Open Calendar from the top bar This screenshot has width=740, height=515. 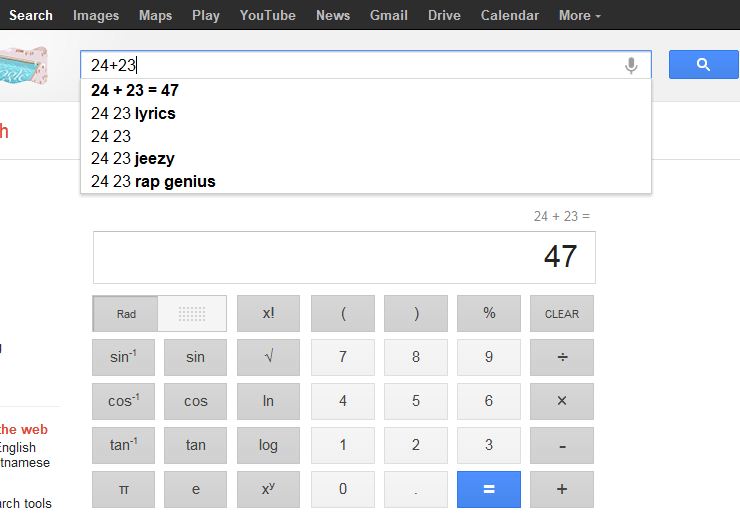tap(510, 15)
